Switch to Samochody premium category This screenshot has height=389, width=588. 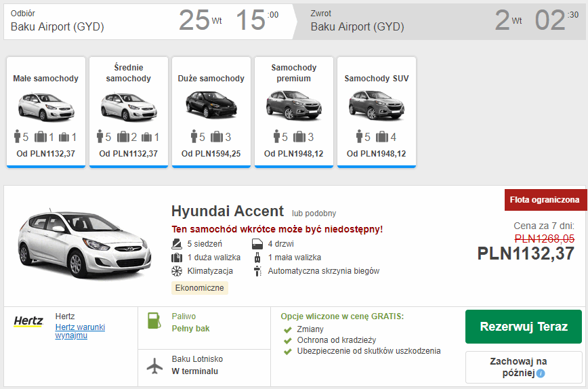pos(294,111)
